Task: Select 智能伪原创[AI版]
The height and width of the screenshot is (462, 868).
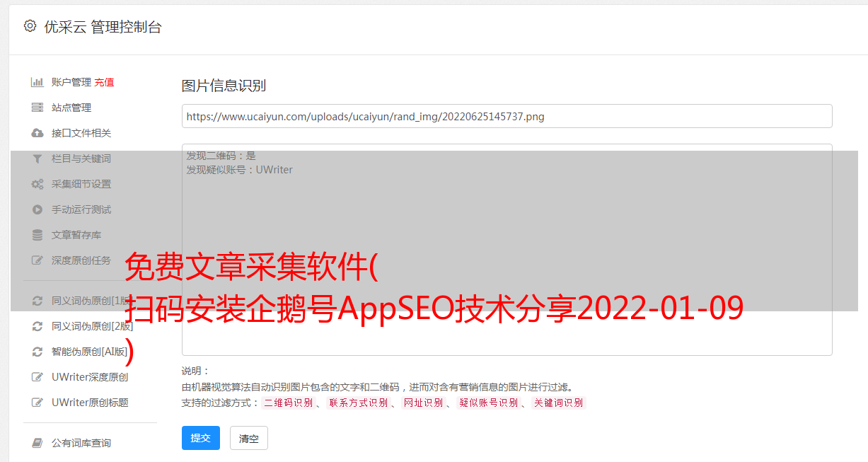Action: point(90,352)
